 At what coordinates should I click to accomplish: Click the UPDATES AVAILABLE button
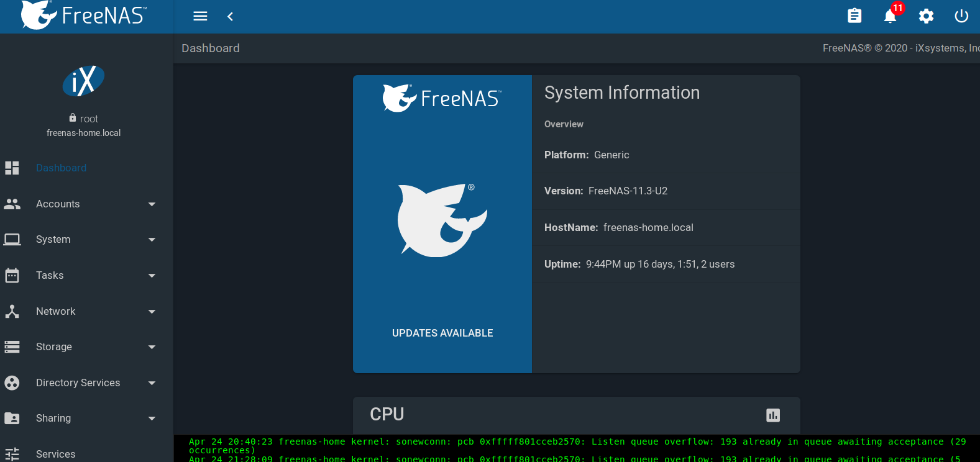pos(442,333)
